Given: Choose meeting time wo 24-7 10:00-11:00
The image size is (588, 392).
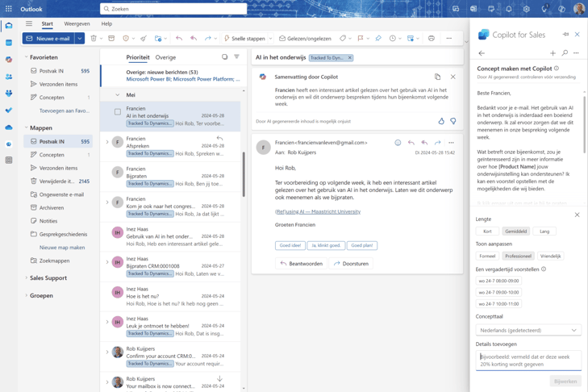Looking at the screenshot, I should [x=498, y=304].
